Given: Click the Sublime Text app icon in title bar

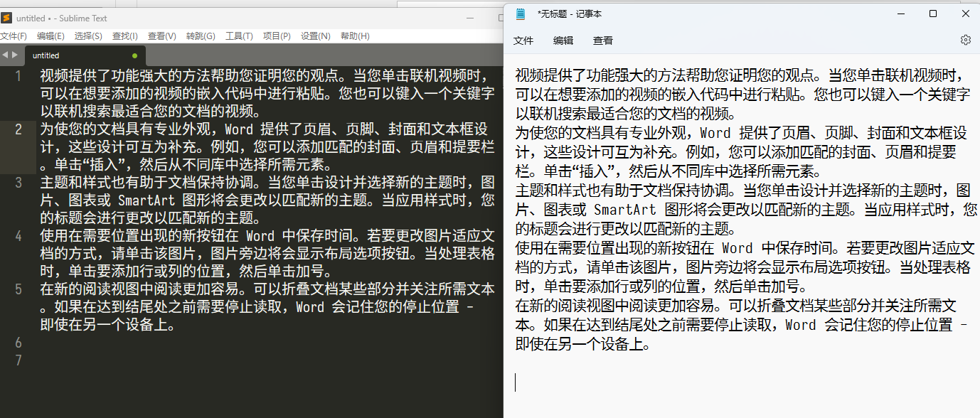Looking at the screenshot, I should pyautogui.click(x=6, y=18).
